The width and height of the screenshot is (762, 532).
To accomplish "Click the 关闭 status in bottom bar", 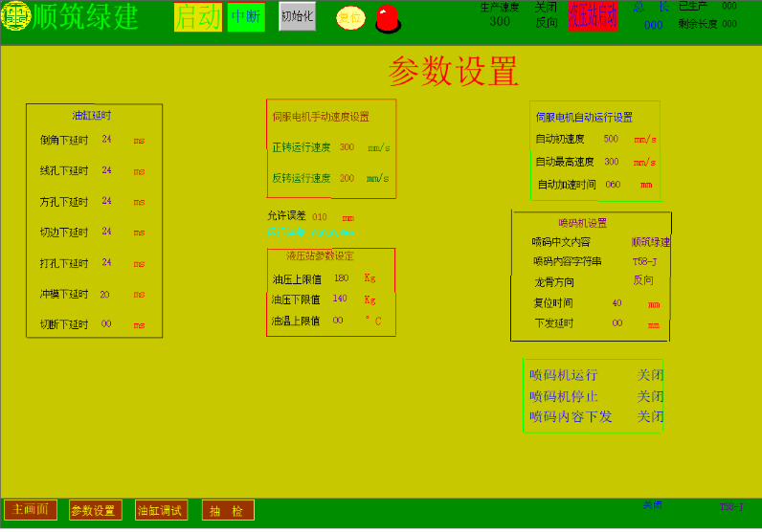I will 652,505.
